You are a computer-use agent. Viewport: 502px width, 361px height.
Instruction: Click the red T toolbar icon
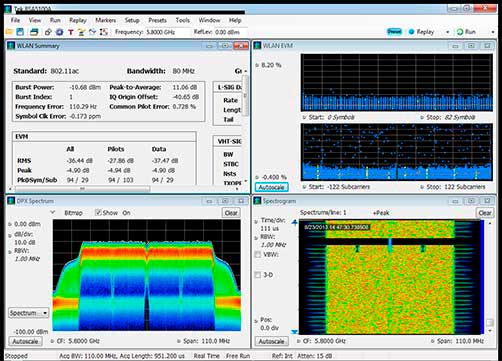tap(71, 32)
